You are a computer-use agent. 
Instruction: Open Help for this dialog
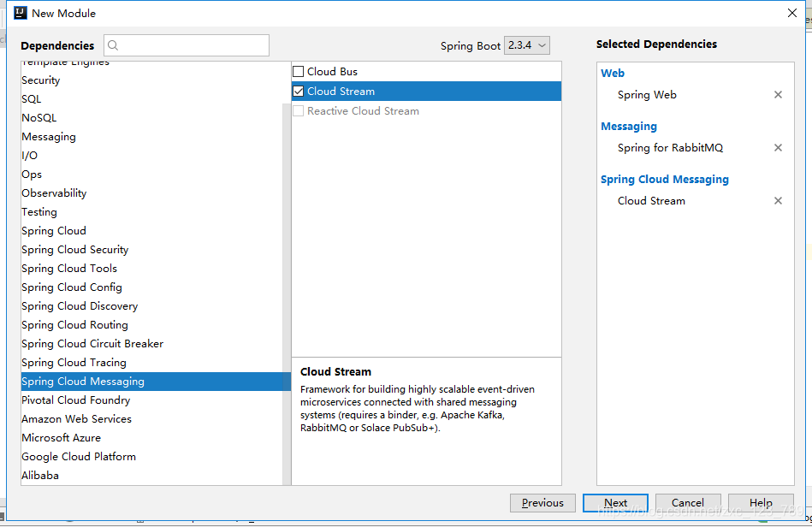tap(761, 503)
